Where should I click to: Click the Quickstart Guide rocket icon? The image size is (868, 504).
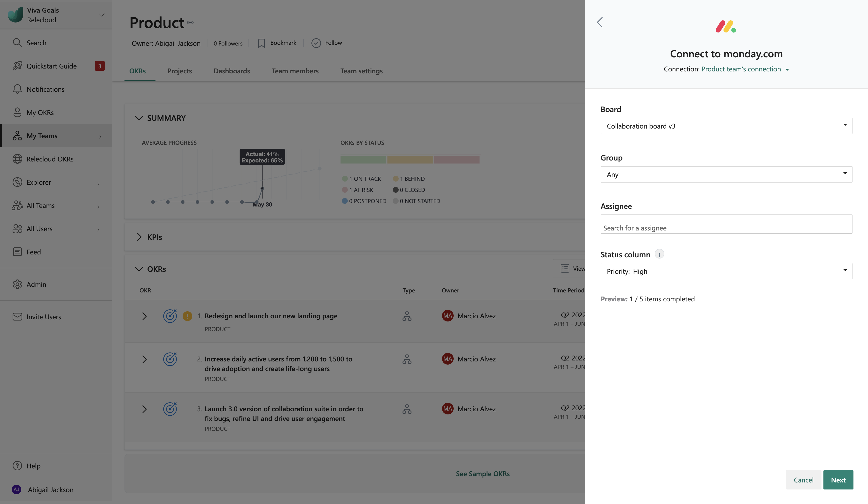17,66
